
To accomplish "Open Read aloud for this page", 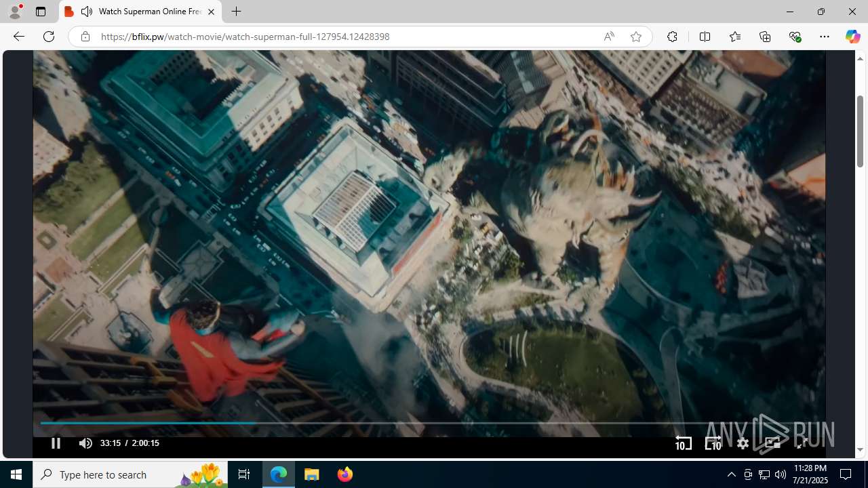I will (609, 37).
